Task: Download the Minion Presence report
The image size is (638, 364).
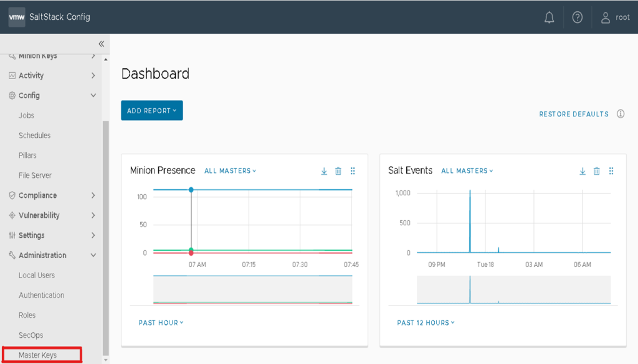Action: point(324,171)
